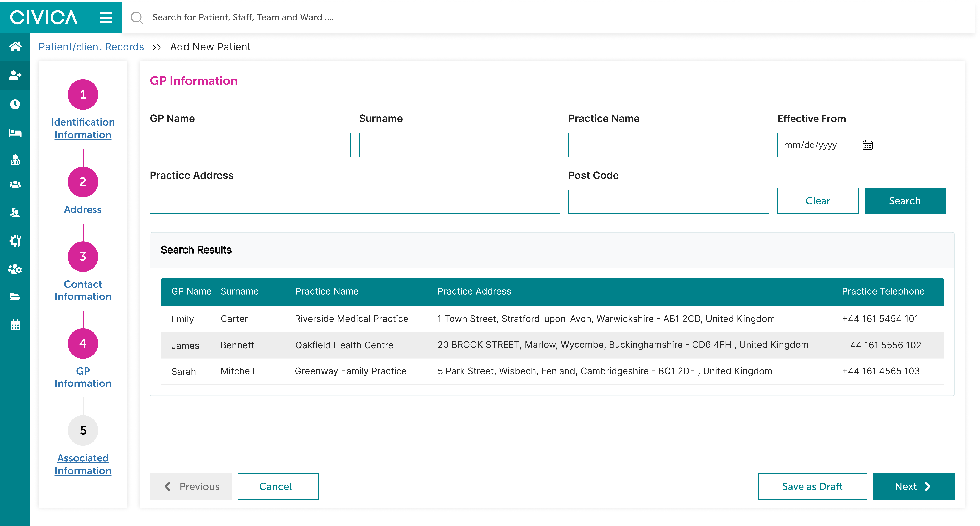The height and width of the screenshot is (526, 980).
Task: Open the gear and wrench sidebar icon
Action: 15,241
